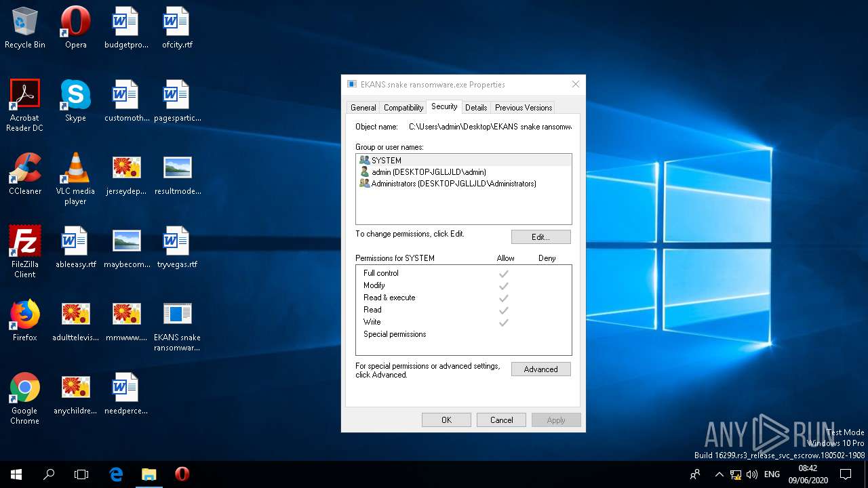Select the resultmode... image file

coord(177,174)
